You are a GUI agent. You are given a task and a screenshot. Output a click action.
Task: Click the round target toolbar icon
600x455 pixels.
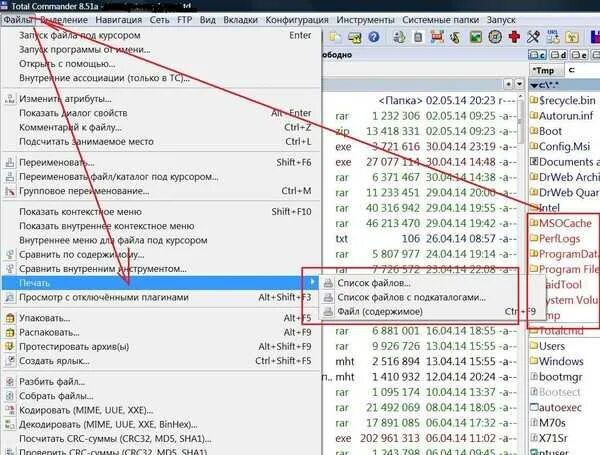pyautogui.click(x=495, y=37)
